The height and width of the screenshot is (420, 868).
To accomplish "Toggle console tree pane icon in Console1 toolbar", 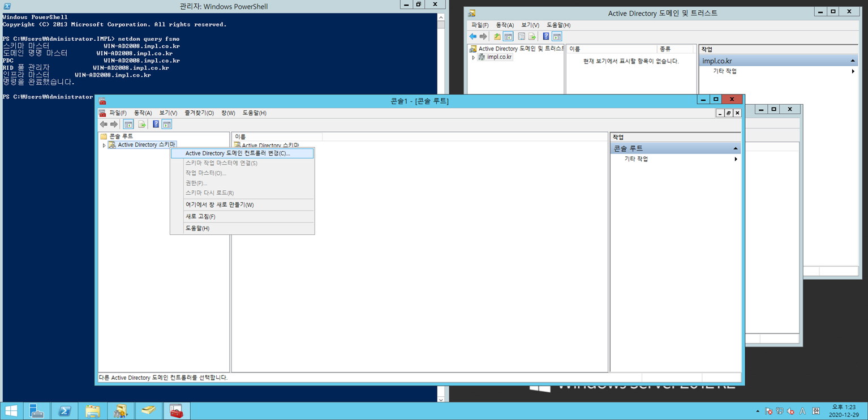I will tap(128, 125).
